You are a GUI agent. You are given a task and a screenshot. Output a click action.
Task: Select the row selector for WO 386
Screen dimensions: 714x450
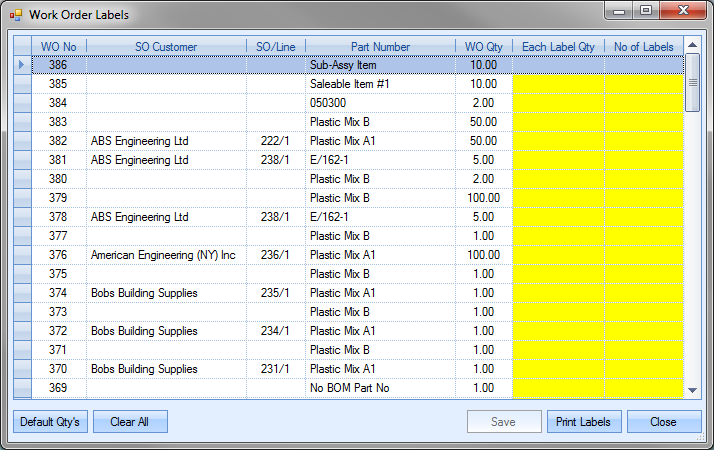tap(21, 65)
